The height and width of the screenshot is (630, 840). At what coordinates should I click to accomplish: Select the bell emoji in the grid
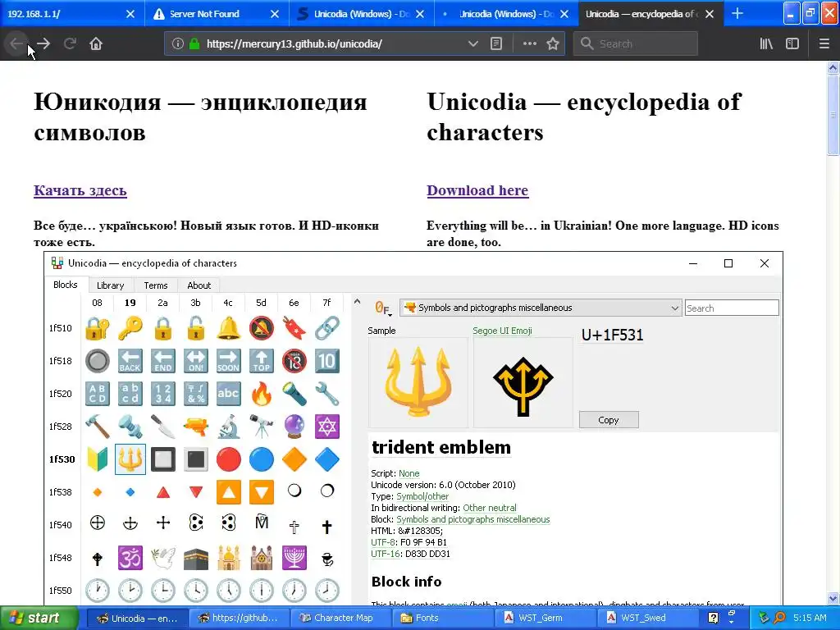coord(228,328)
